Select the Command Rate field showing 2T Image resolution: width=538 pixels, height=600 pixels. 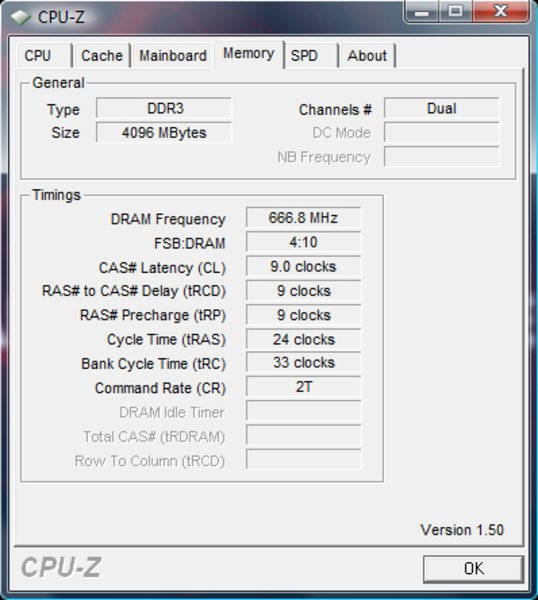(x=303, y=387)
